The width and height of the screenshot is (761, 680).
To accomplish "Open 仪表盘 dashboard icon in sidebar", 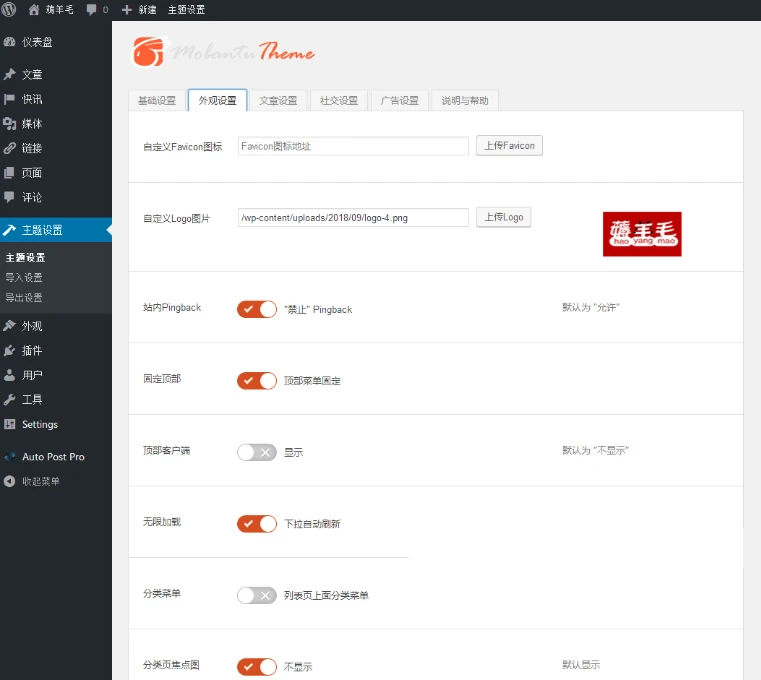I will click(x=10, y=42).
